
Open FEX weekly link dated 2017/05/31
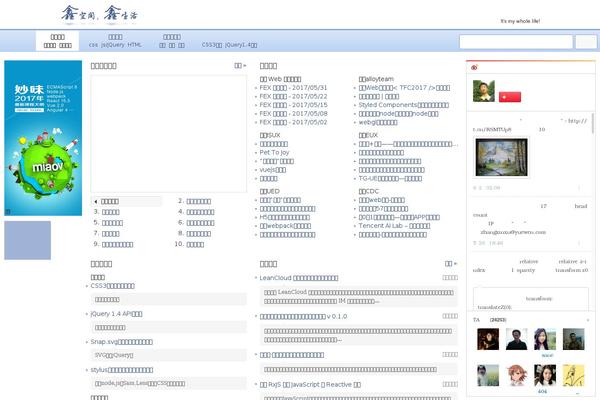tap(293, 88)
